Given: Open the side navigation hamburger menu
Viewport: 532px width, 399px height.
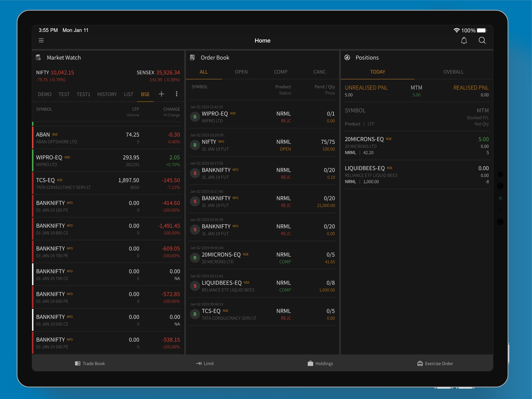Looking at the screenshot, I should tap(41, 40).
